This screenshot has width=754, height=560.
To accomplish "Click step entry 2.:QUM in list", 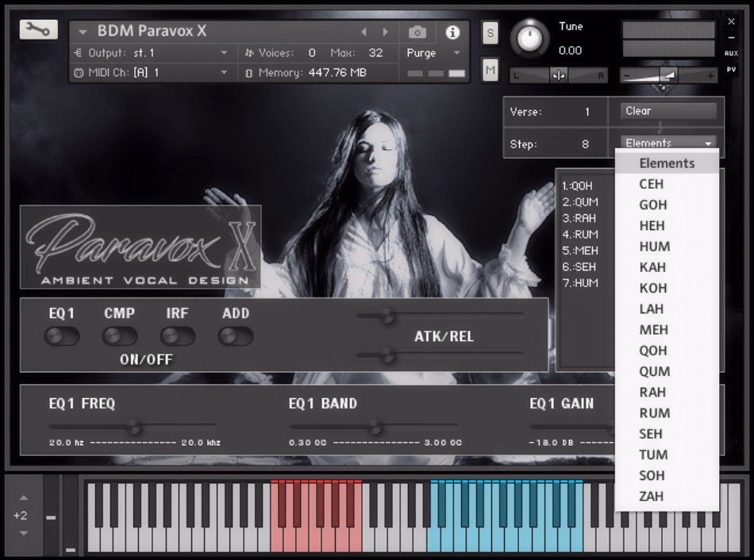I will (580, 202).
